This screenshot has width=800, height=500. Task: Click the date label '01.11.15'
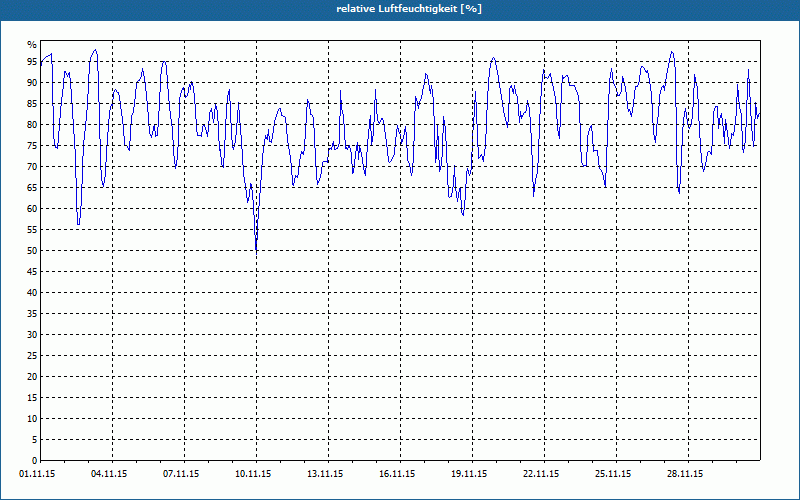pyautogui.click(x=37, y=474)
